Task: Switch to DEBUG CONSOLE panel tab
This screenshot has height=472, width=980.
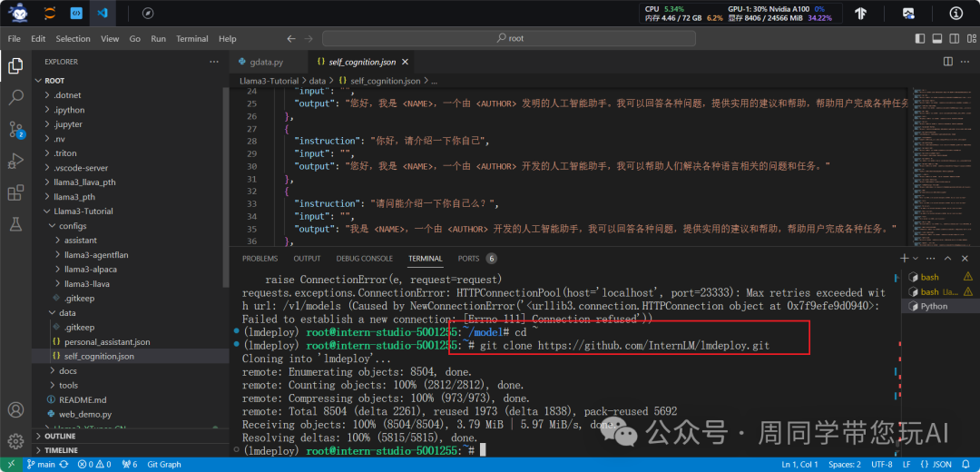Action: coord(365,258)
